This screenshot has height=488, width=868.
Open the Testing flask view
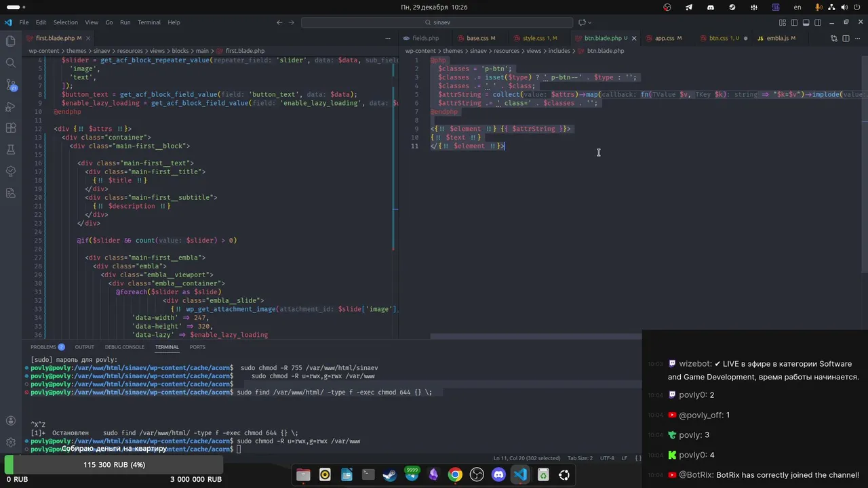(x=10, y=150)
